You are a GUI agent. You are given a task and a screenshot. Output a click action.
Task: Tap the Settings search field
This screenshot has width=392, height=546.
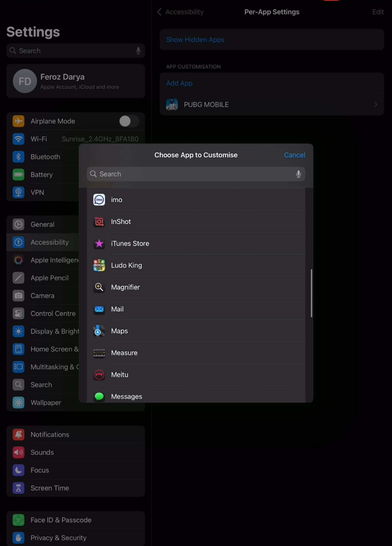76,51
